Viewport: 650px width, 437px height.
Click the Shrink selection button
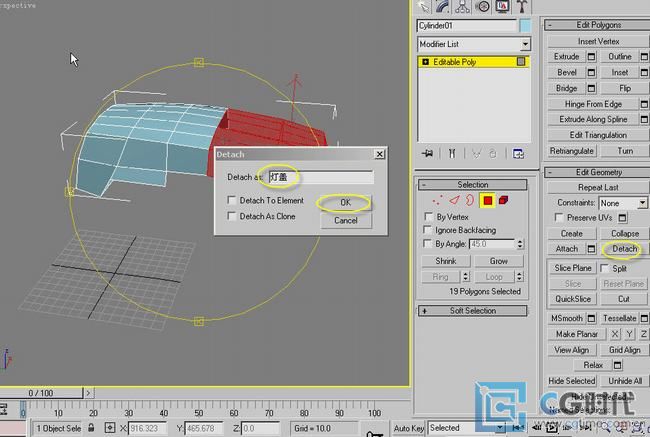446,261
